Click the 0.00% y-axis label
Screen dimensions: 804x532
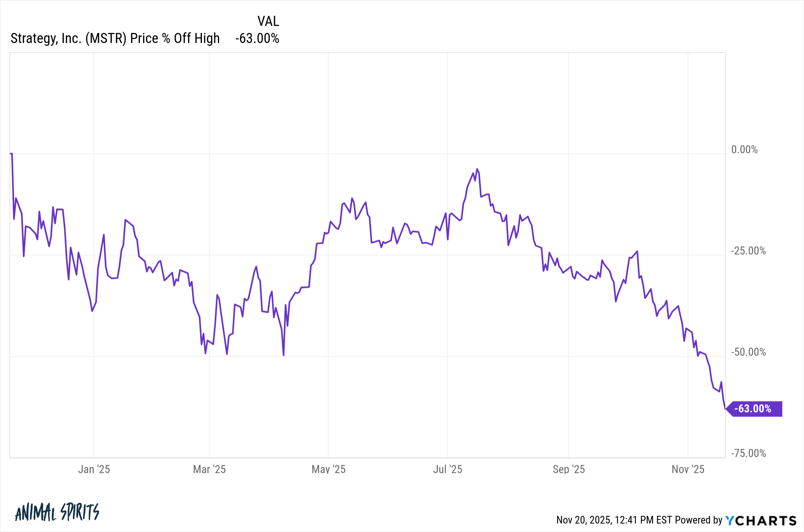click(x=744, y=149)
